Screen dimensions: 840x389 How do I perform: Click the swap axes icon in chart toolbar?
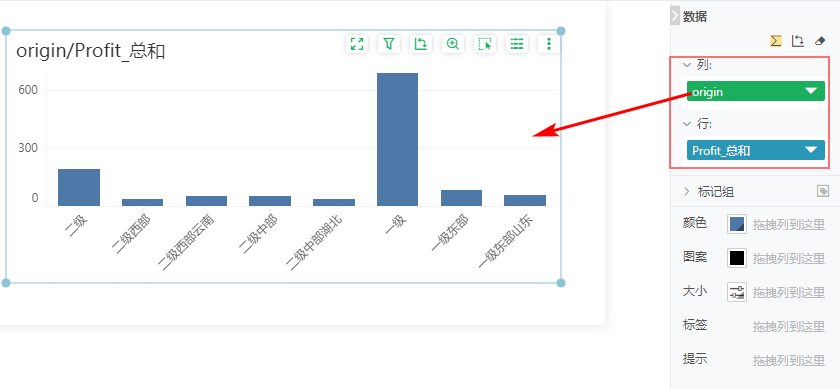(421, 44)
